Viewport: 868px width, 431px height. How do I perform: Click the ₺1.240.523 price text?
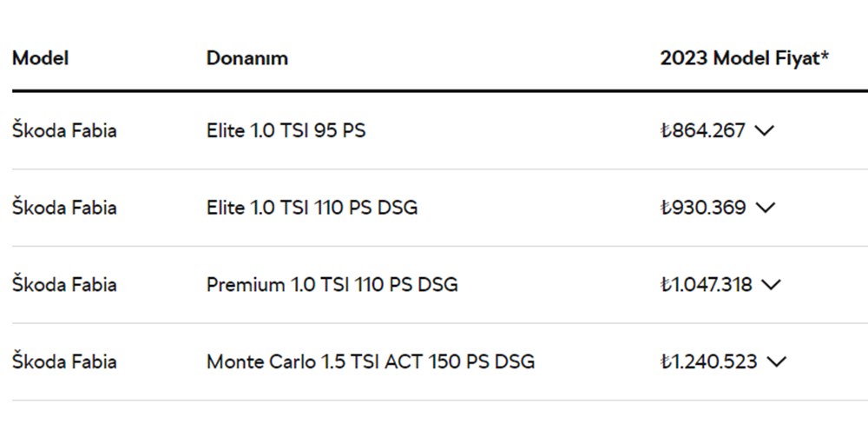(x=709, y=361)
